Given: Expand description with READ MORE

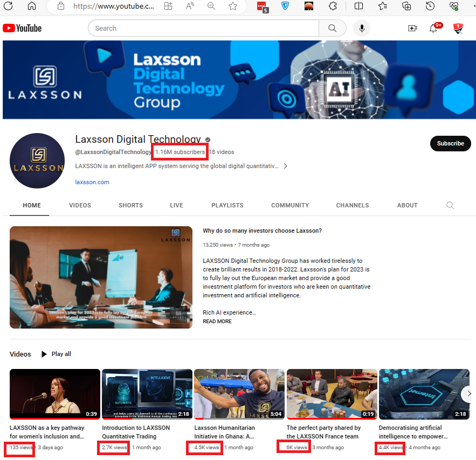Looking at the screenshot, I should tap(217, 321).
